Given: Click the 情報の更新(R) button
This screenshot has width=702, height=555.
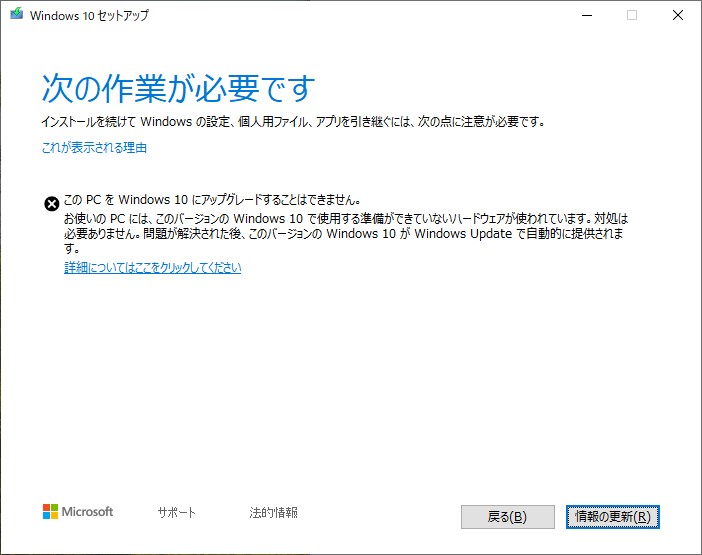Looking at the screenshot, I should [612, 517].
